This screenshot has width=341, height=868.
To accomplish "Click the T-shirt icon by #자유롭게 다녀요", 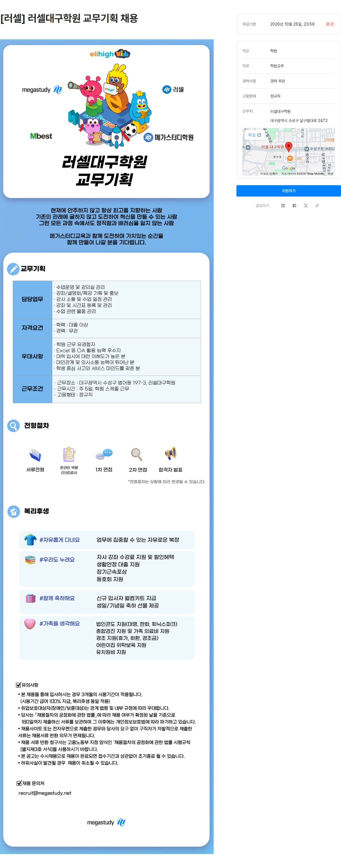I will (30, 540).
